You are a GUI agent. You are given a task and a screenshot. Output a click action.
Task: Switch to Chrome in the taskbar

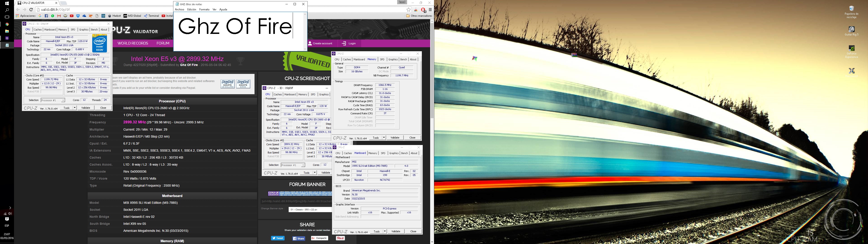coord(7,24)
